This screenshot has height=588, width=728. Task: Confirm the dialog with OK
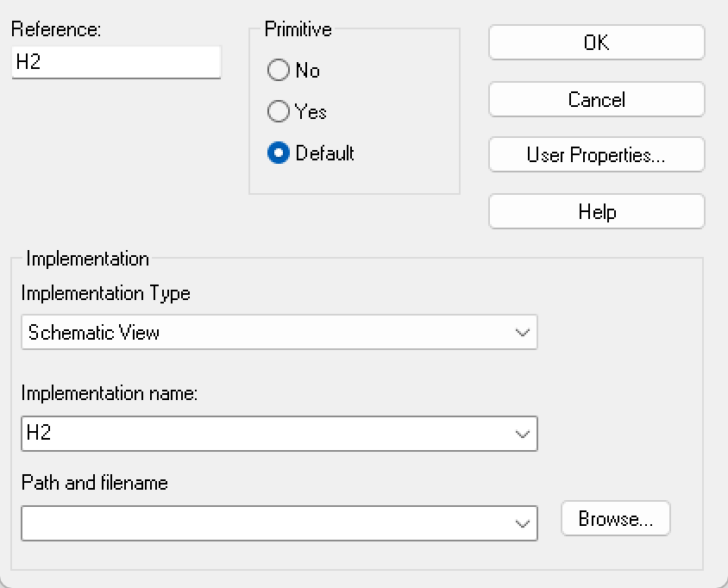[x=597, y=42]
